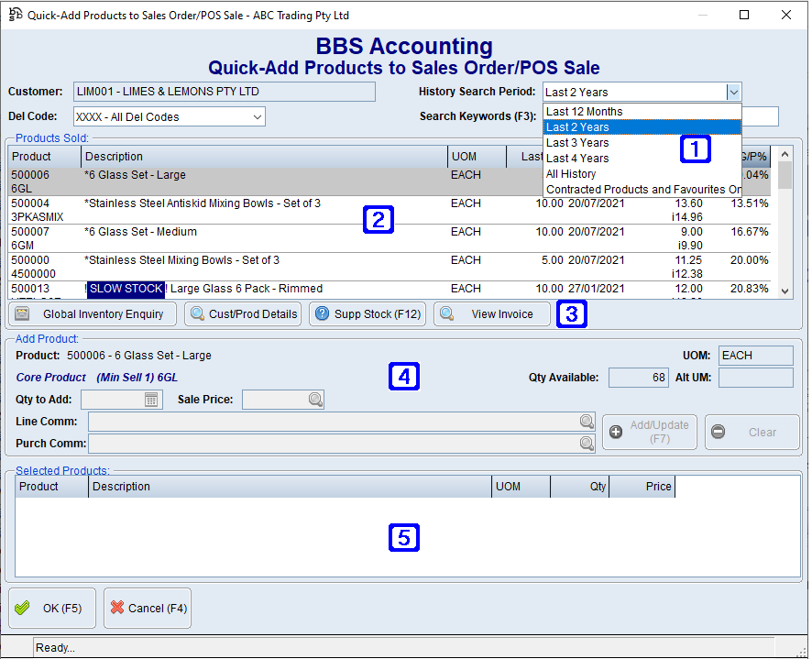The height and width of the screenshot is (659, 812).
Task: Confirm with the OK (F5) button
Action: click(x=51, y=608)
